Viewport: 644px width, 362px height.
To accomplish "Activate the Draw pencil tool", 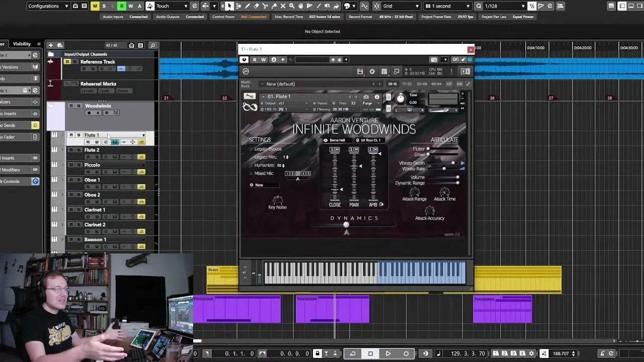I will [247, 6].
